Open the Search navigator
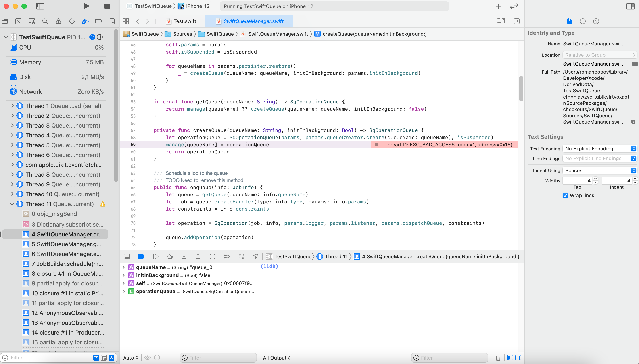639x364 pixels. [45, 21]
